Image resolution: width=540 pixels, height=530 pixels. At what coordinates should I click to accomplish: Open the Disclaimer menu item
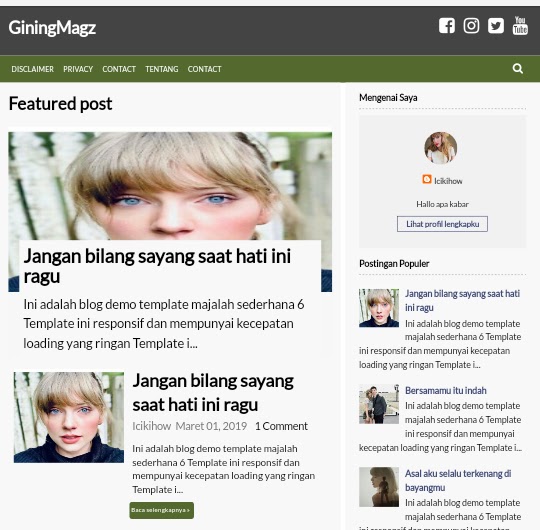click(x=32, y=69)
